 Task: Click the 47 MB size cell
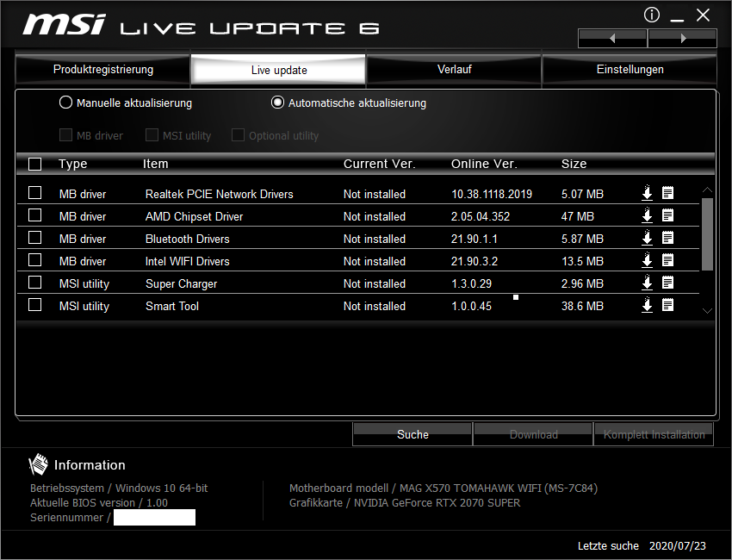(x=578, y=216)
